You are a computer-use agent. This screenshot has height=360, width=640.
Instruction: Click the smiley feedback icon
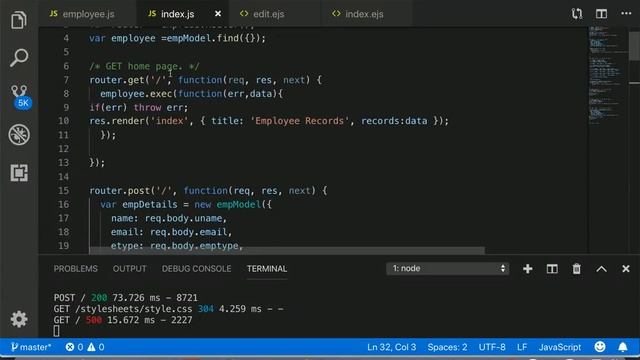[600, 347]
